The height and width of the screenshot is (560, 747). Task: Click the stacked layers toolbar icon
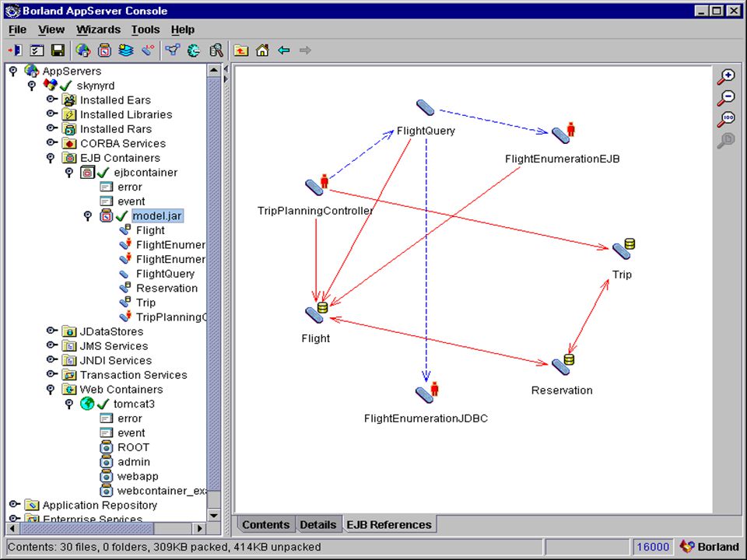point(126,50)
